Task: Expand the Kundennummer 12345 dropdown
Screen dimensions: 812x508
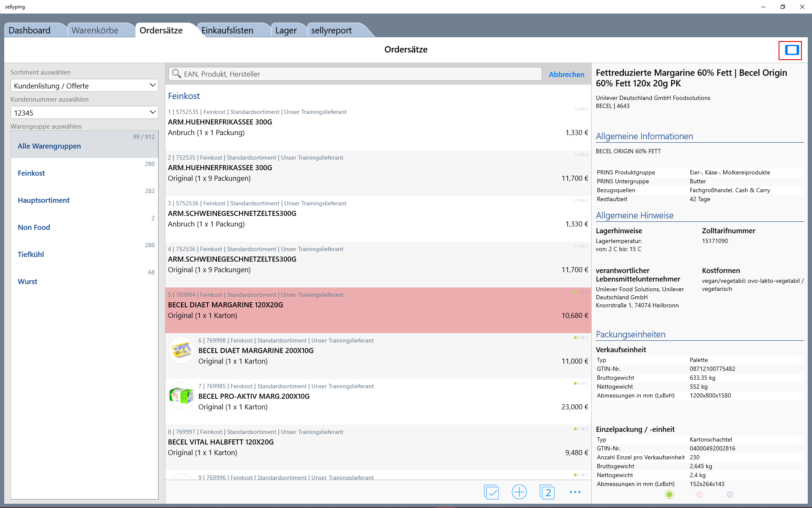Action: point(85,113)
